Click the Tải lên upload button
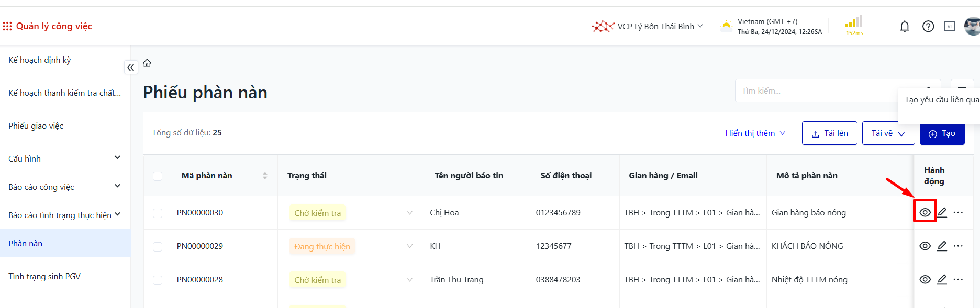This screenshot has width=980, height=308. click(x=829, y=133)
